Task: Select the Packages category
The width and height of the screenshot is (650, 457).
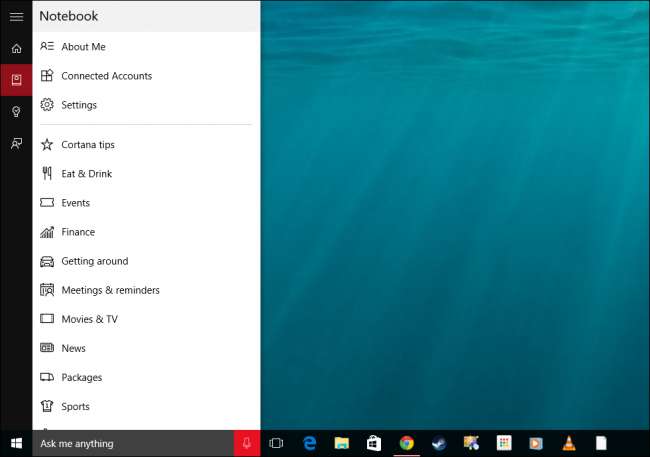Action: point(81,378)
